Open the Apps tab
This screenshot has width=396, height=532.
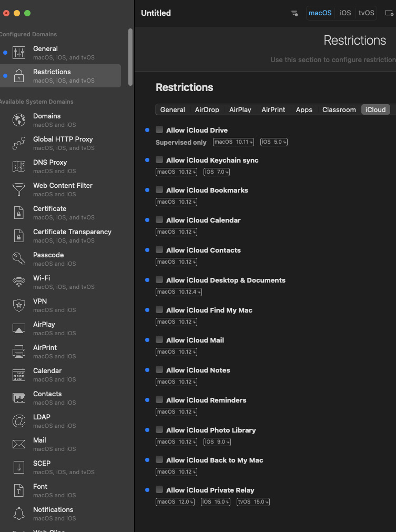(304, 109)
